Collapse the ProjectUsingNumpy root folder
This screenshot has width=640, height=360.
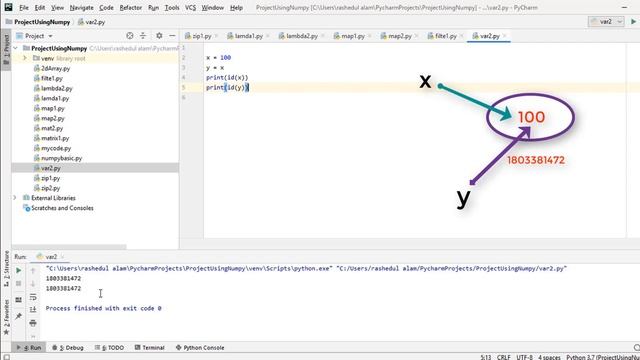click(16, 48)
